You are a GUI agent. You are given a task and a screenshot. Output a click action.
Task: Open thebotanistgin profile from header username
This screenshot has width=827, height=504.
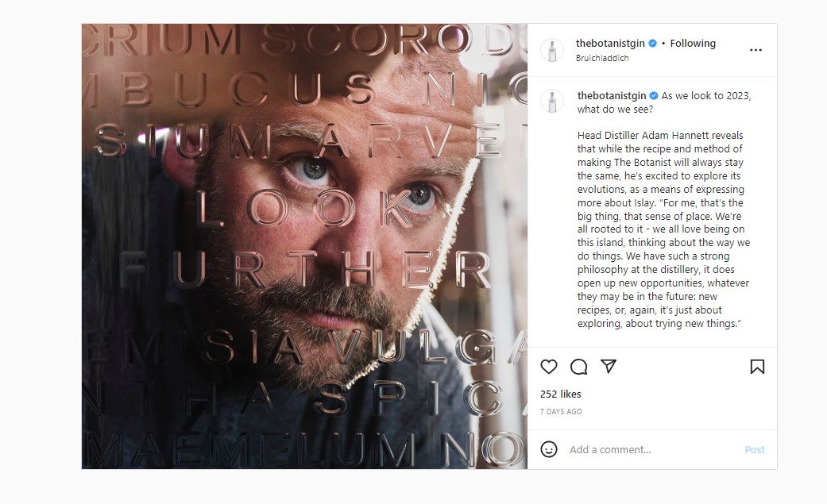(x=610, y=43)
